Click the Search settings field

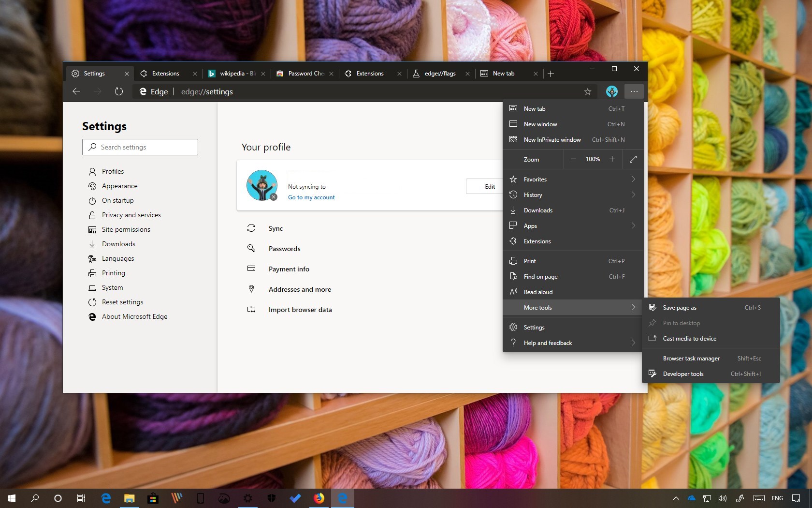tap(140, 147)
